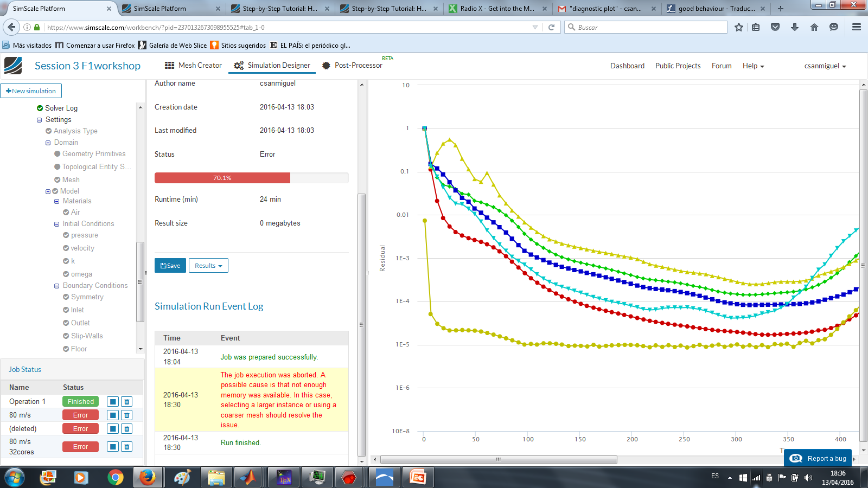Go back with the Firefox back arrow
Image resolution: width=868 pixels, height=488 pixels.
pyautogui.click(x=11, y=27)
